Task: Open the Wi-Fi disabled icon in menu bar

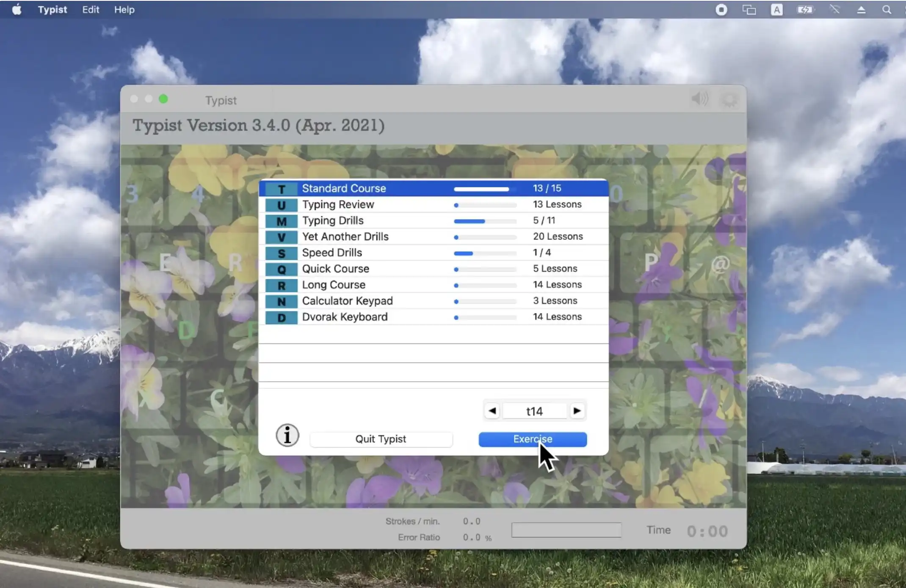Action: [834, 9]
